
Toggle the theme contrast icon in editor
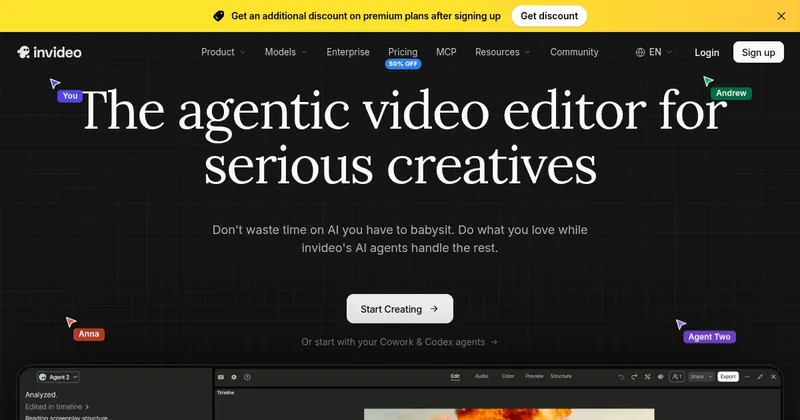660,377
